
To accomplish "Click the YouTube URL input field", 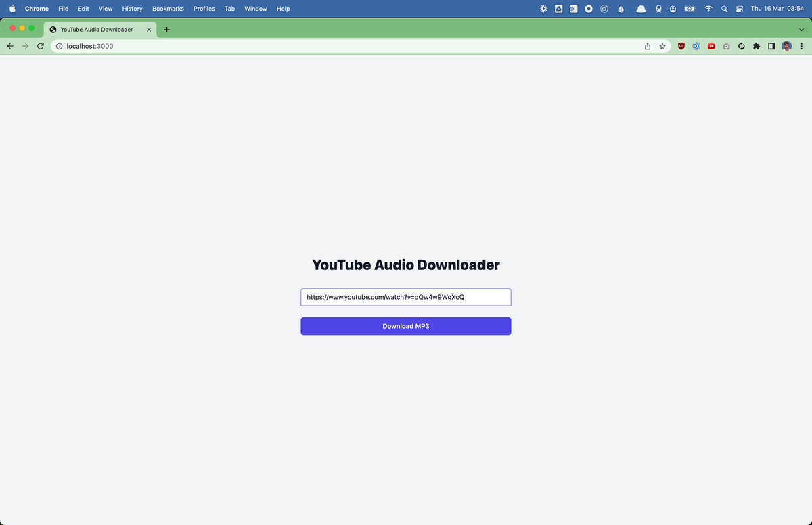I will tap(405, 297).
